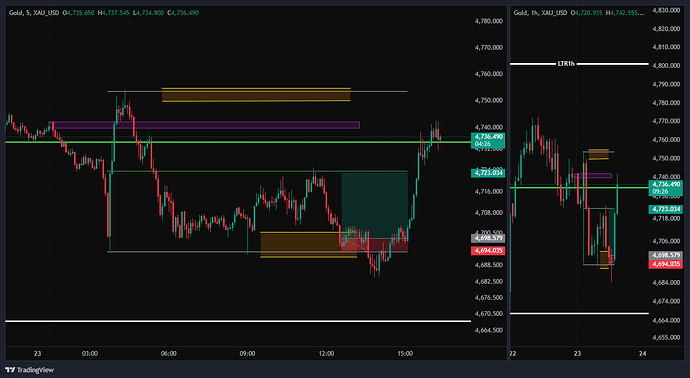
Task: Click 4,688.500 on the 5-minute price scale
Action: tap(488, 265)
